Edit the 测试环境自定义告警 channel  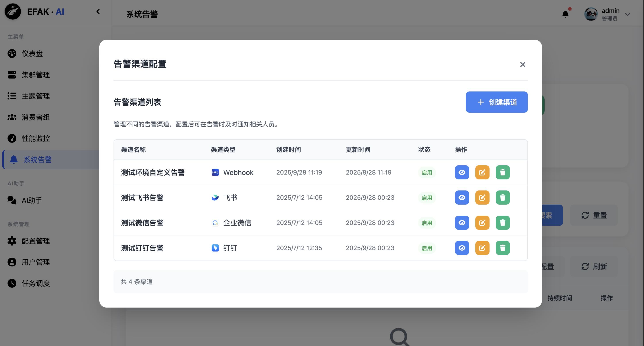(x=482, y=172)
